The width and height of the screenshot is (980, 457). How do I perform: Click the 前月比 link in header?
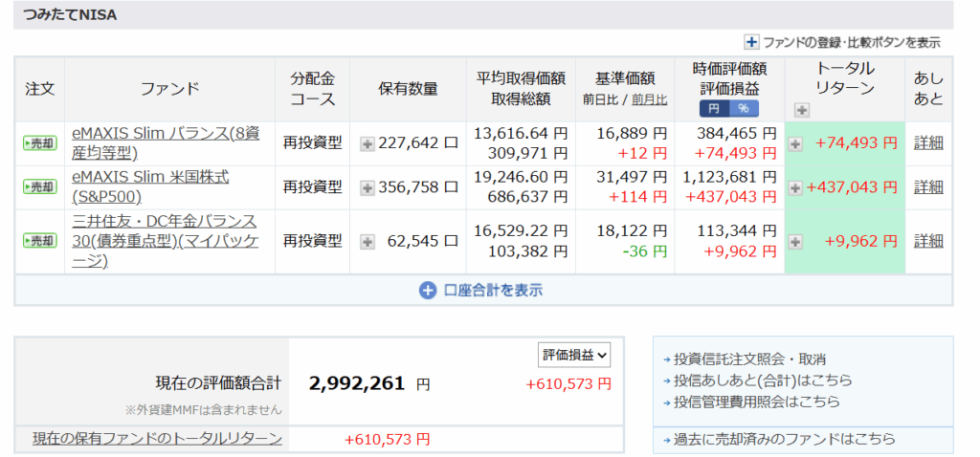pyautogui.click(x=649, y=99)
